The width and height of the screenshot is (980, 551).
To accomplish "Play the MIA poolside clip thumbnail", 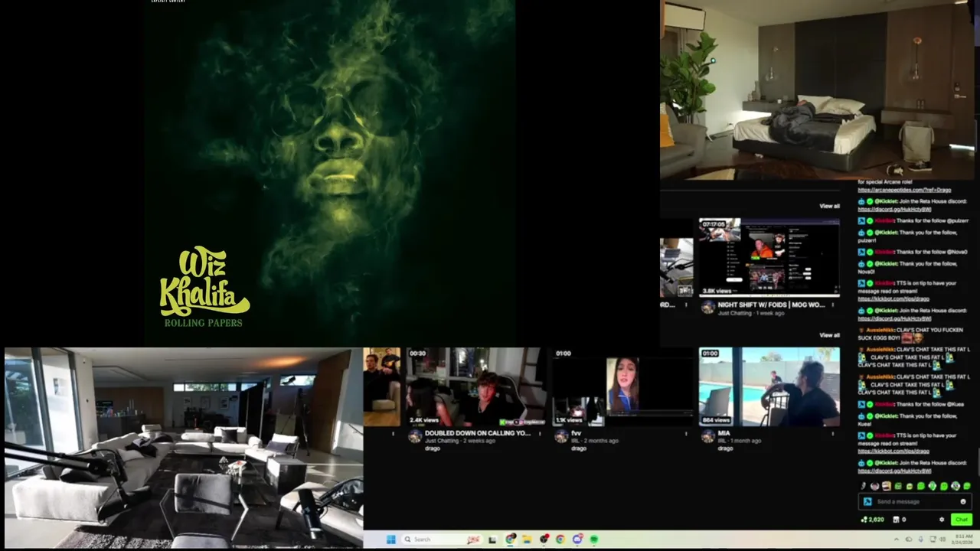I will [769, 387].
